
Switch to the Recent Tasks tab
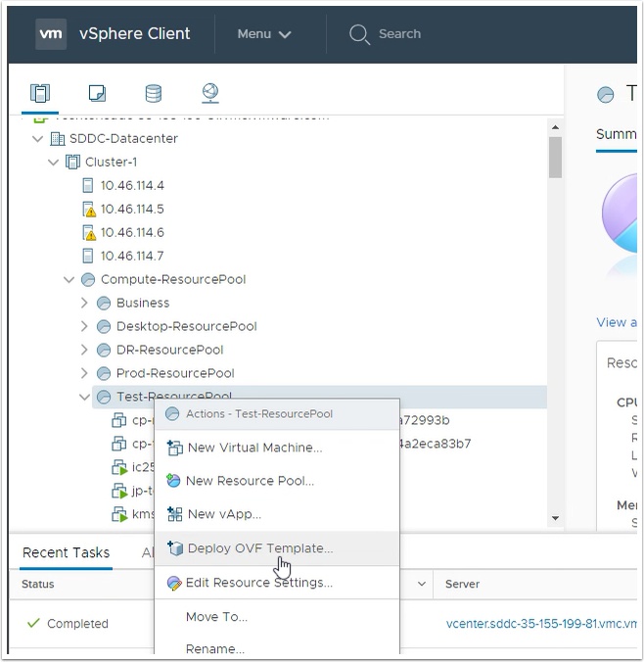[66, 552]
